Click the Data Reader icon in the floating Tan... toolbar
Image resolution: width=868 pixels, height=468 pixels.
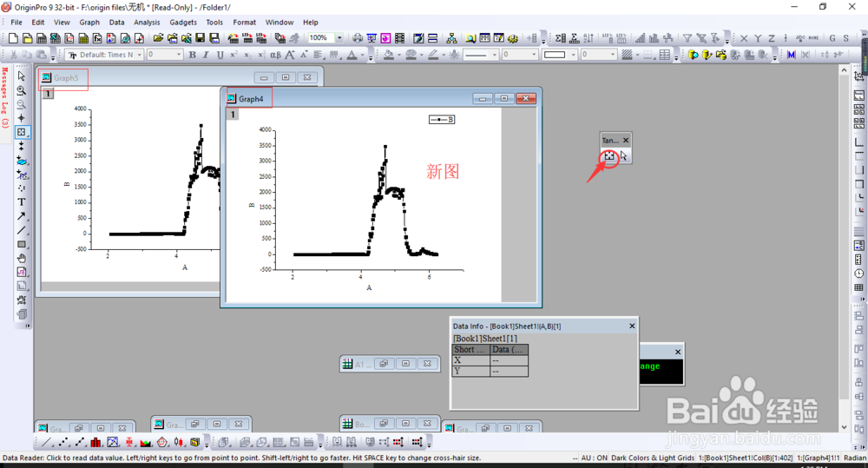tap(609, 156)
